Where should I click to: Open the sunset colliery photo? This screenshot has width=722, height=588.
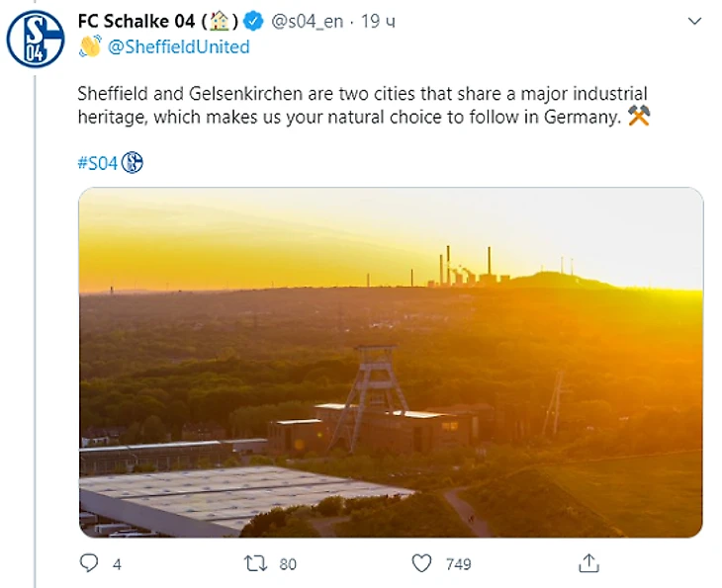click(391, 363)
